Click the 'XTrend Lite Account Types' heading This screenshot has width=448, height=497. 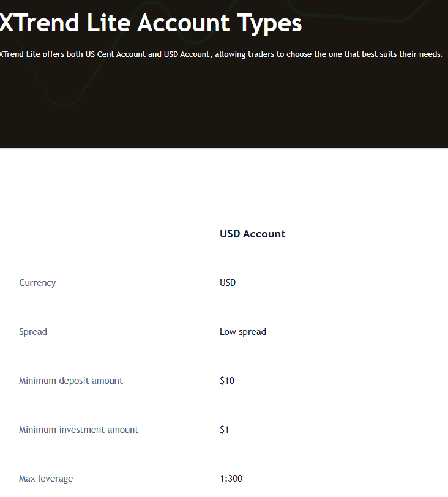click(151, 23)
